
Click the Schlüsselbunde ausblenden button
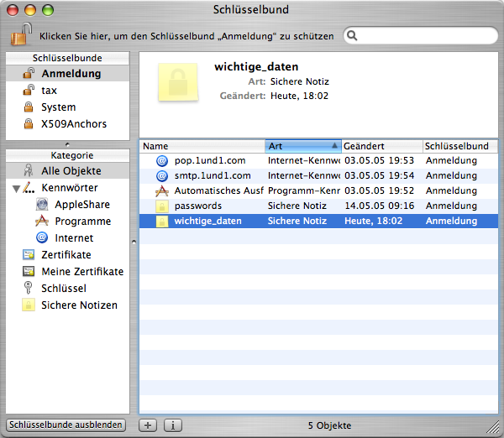(x=66, y=425)
